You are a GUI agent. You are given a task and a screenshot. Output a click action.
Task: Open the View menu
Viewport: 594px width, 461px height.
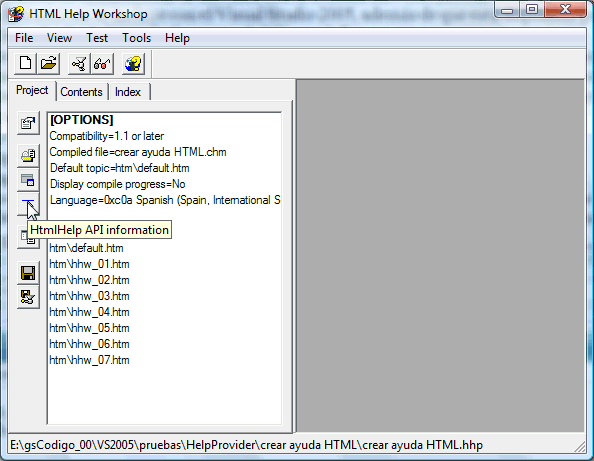point(59,38)
